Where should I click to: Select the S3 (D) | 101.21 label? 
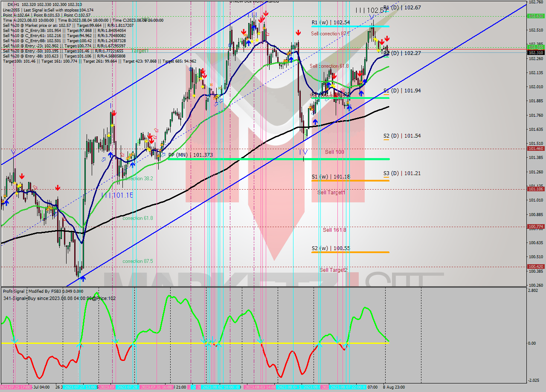[x=402, y=173]
